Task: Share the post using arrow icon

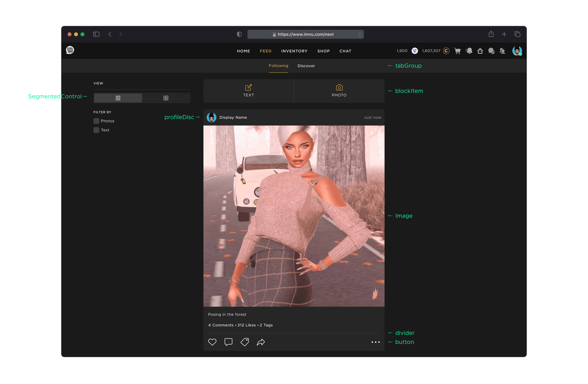Action: point(261,342)
